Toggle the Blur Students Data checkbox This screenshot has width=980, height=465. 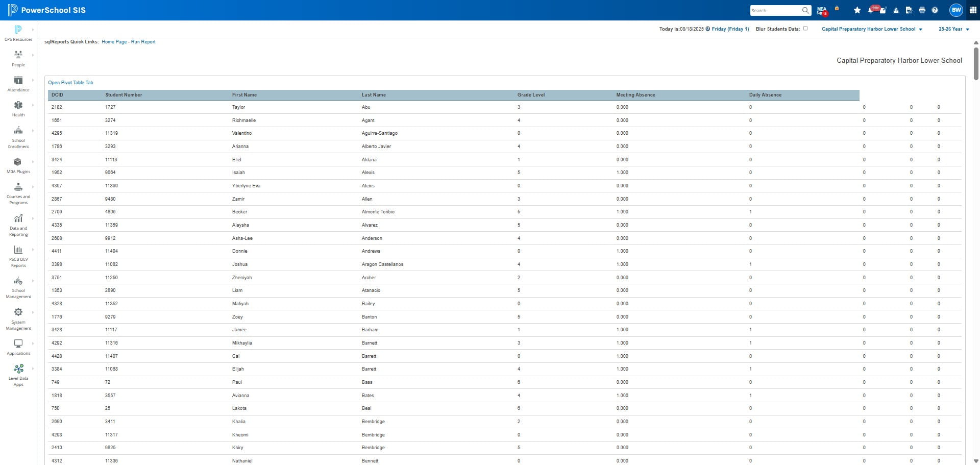coord(805,29)
